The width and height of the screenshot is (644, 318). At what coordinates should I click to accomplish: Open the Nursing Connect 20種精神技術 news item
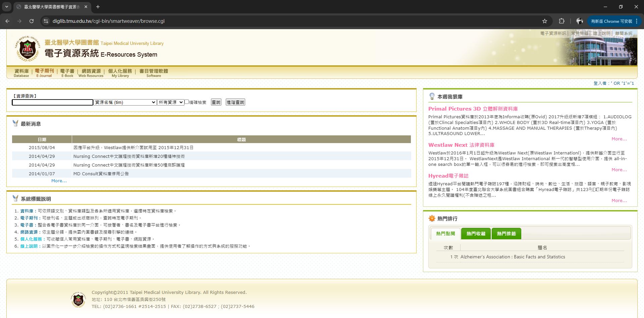tap(129, 156)
